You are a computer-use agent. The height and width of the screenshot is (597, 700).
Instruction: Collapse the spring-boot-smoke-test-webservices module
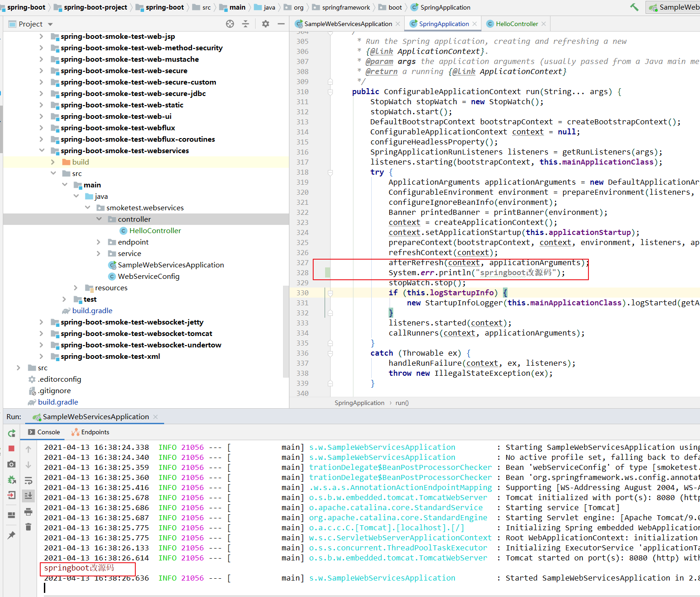coord(42,150)
